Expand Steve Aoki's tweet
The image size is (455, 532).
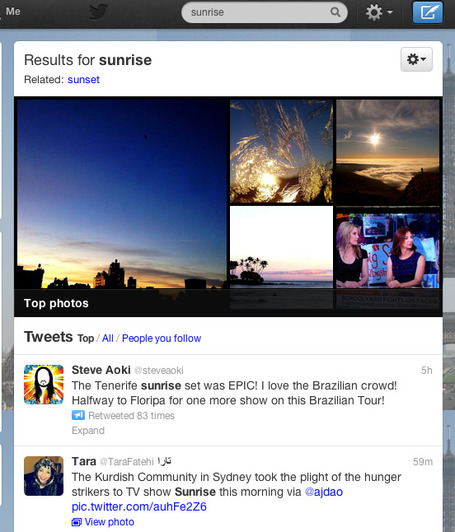(88, 431)
